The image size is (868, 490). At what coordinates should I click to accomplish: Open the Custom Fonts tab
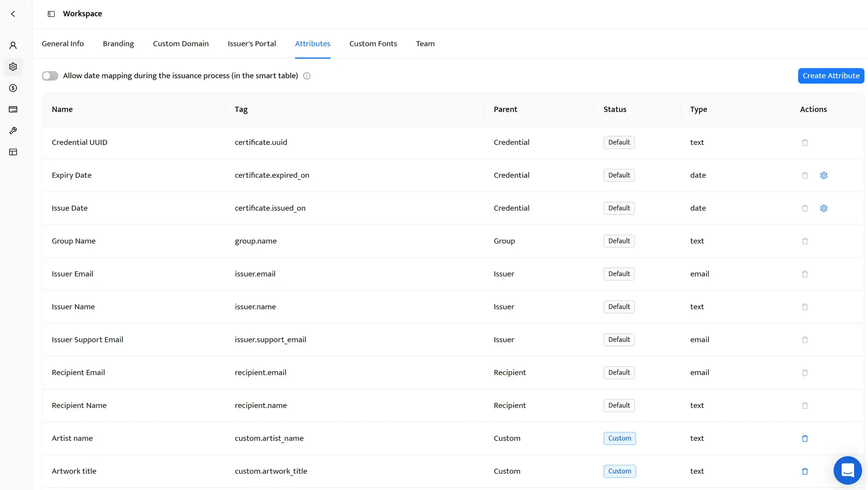point(373,44)
